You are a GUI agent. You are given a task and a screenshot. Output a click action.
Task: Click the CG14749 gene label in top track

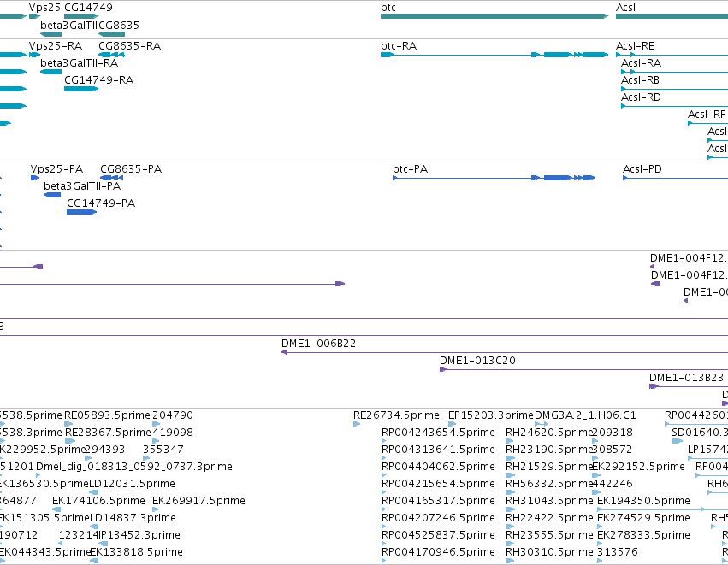coord(88,8)
